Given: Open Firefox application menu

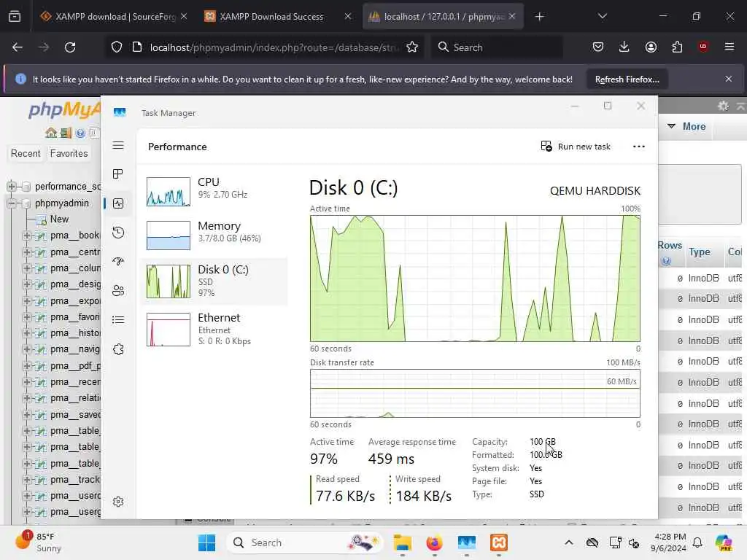Looking at the screenshot, I should pos(729,47).
